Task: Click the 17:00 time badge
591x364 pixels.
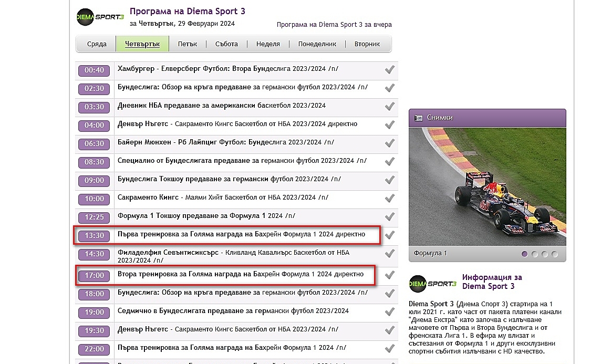Action: [x=94, y=275]
